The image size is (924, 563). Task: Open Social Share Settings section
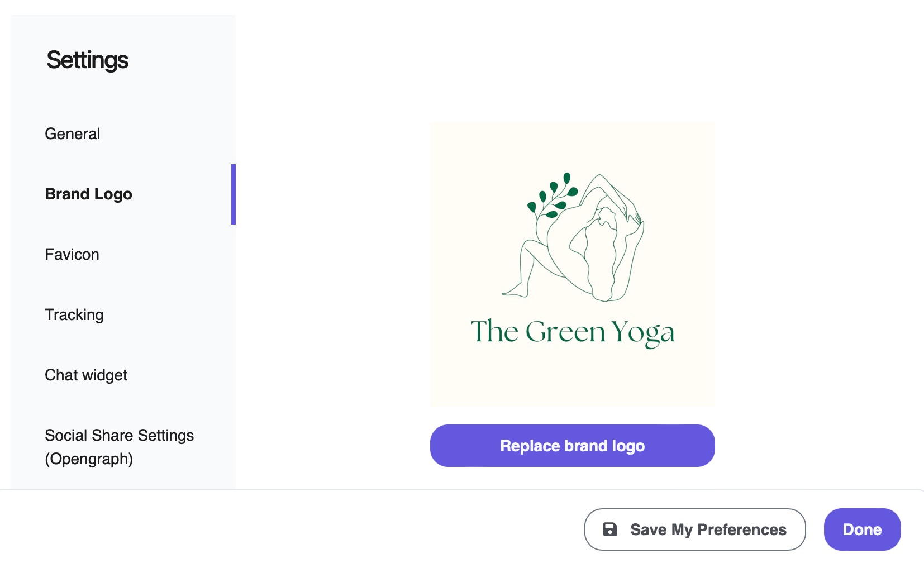[120, 436]
